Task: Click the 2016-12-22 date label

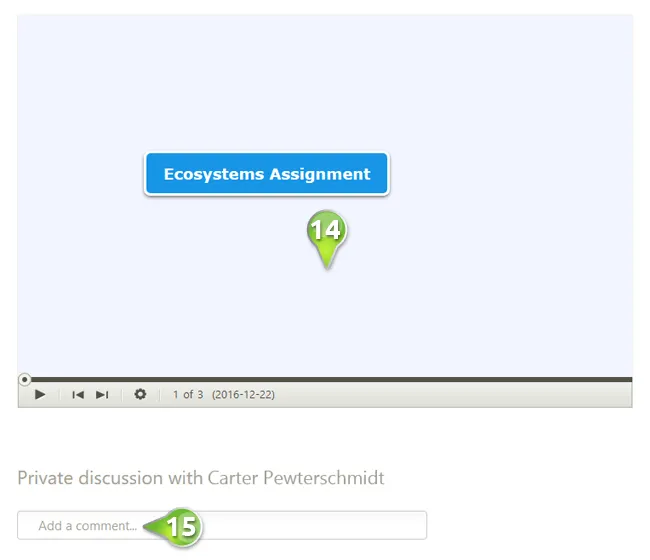Action: click(243, 395)
